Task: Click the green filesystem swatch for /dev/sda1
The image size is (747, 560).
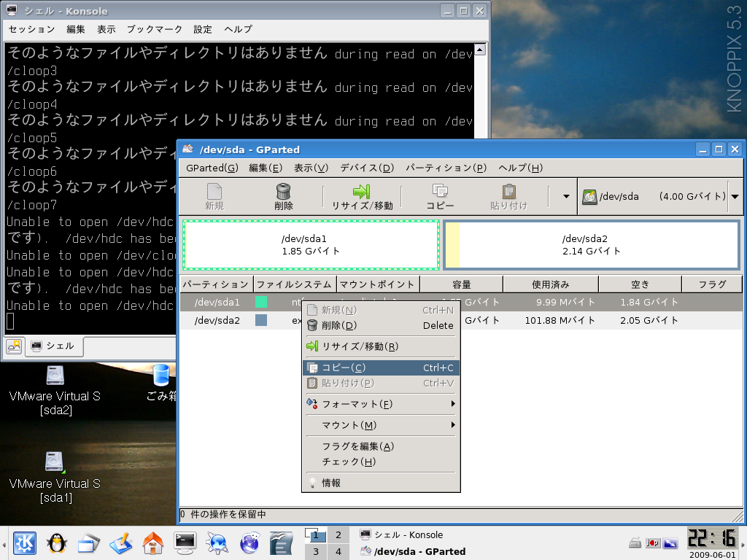Action: (x=261, y=302)
